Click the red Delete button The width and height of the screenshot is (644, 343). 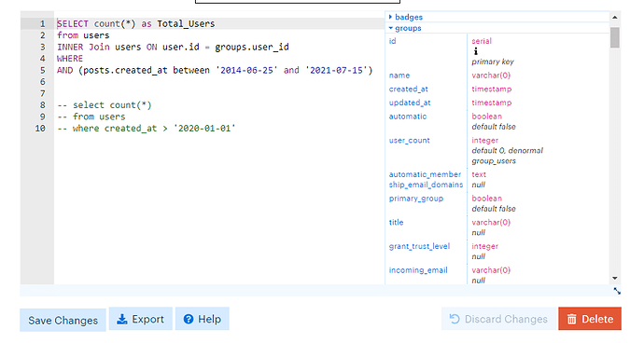point(590,319)
